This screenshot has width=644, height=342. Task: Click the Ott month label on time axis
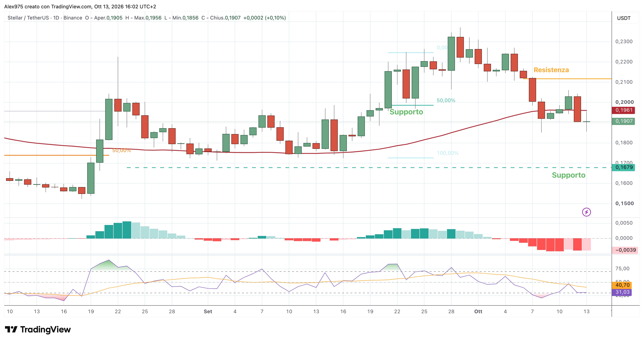click(478, 311)
